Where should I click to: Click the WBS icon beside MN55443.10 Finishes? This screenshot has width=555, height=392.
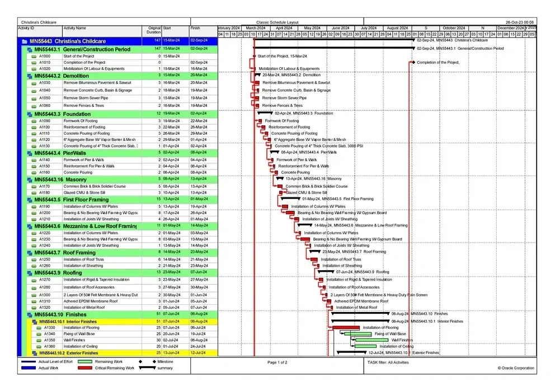coord(30,315)
